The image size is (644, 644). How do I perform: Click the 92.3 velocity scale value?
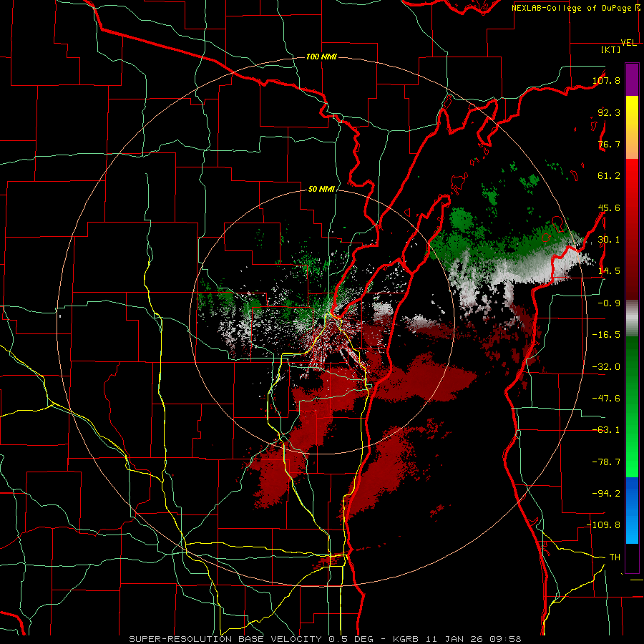click(x=609, y=112)
